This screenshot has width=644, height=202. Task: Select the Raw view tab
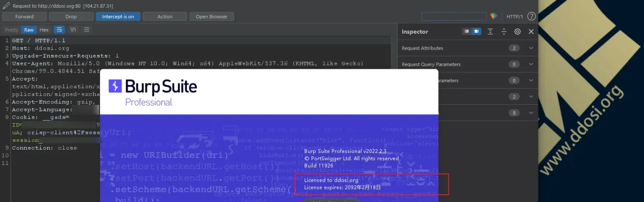click(x=29, y=30)
